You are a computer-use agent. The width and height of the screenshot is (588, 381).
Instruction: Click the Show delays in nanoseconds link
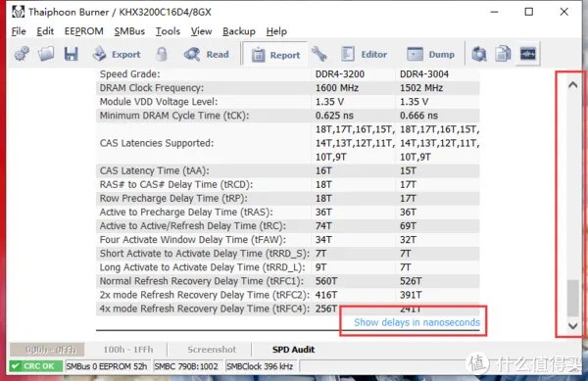(x=416, y=322)
